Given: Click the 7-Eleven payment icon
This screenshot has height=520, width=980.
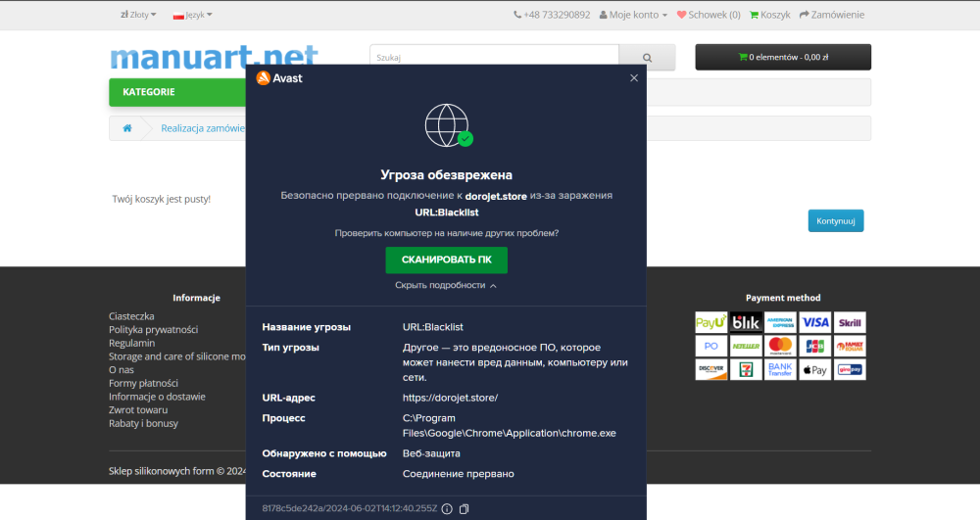Looking at the screenshot, I should click(x=746, y=369).
